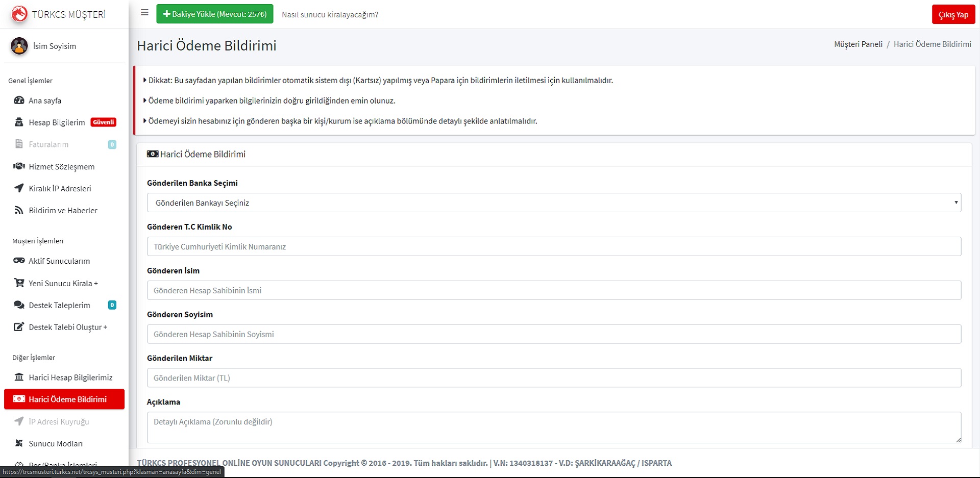Open Hizmet Sözleşmem in the sidebar
Viewport: 980px width, 478px height.
pos(61,167)
